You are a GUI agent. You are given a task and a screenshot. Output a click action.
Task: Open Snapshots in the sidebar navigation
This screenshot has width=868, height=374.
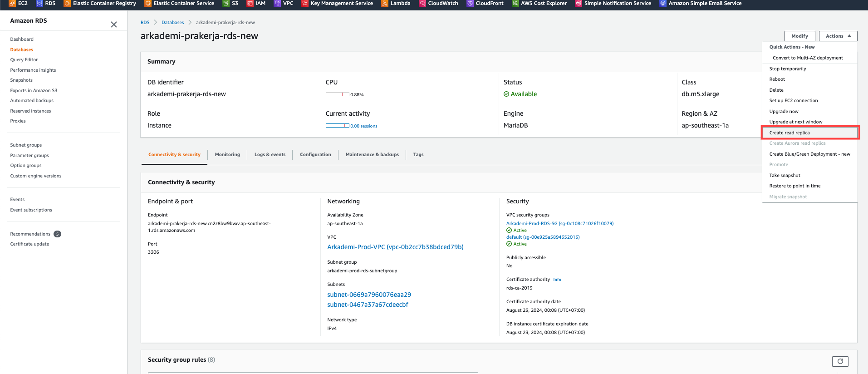(21, 80)
